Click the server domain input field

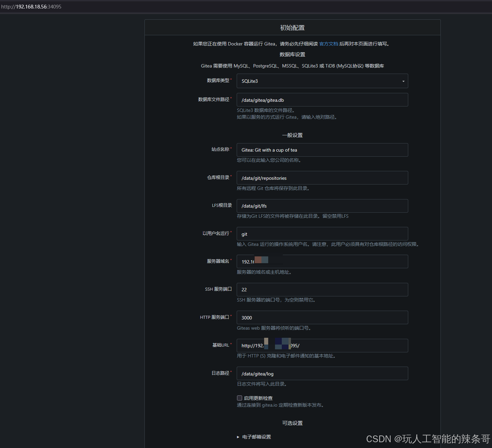pyautogui.click(x=322, y=261)
